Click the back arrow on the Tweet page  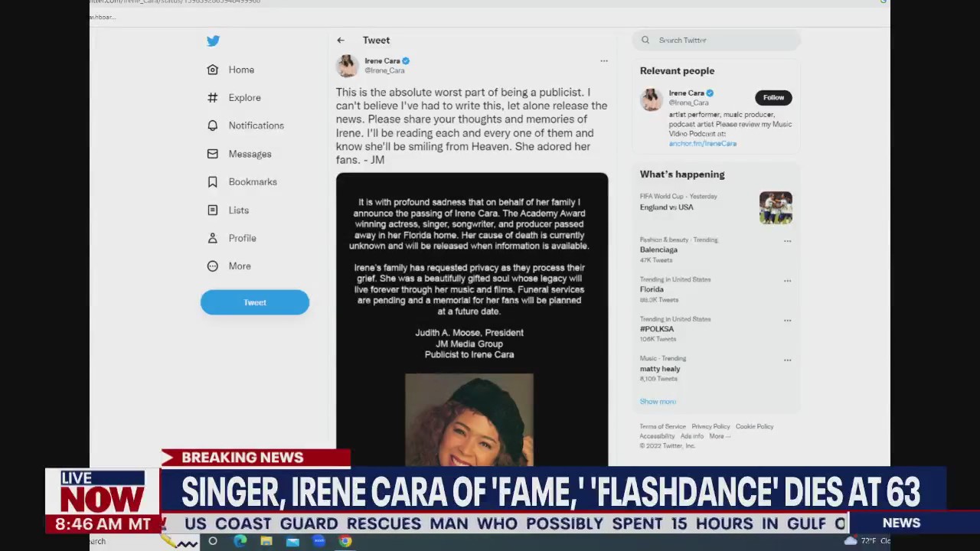click(x=340, y=40)
